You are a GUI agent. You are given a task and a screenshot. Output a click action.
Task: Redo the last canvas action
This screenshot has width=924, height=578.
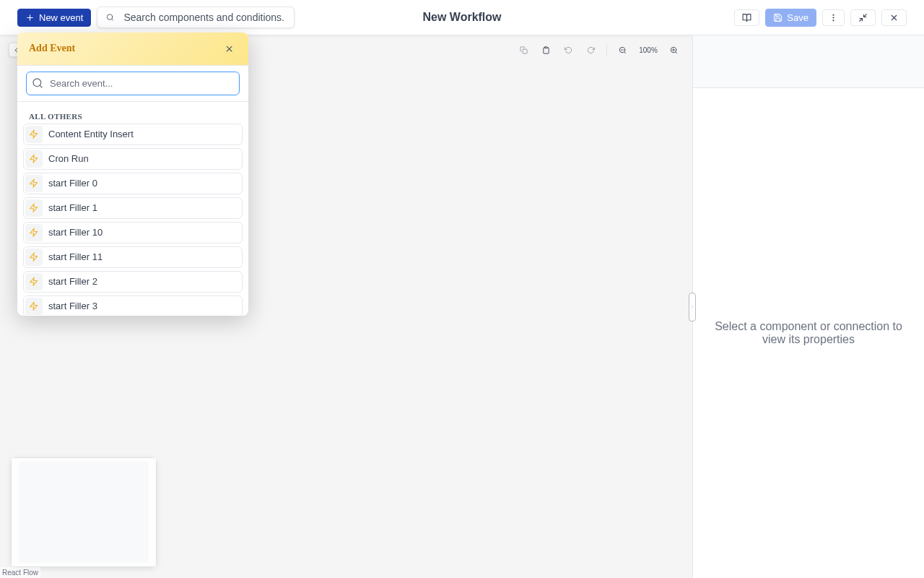pyautogui.click(x=590, y=50)
